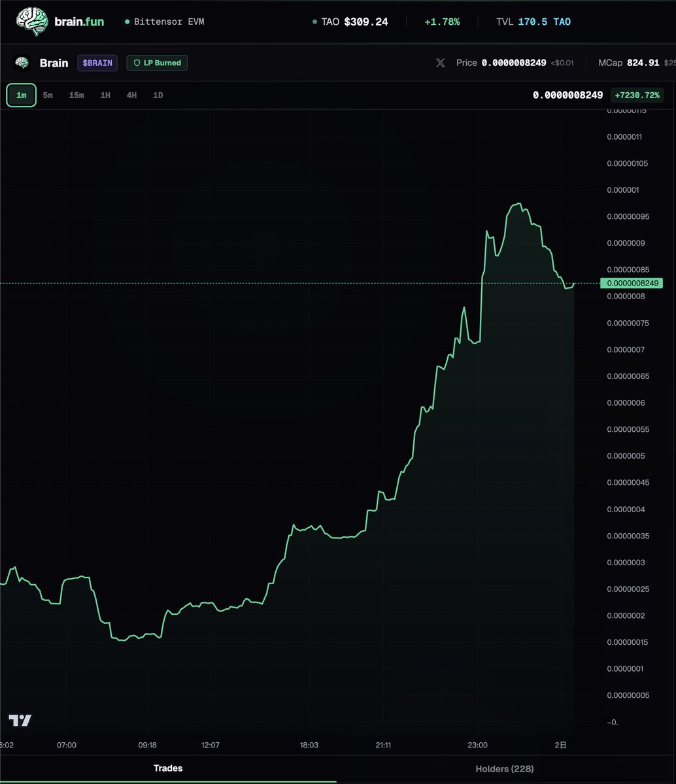Switch to the Trades tab
This screenshot has height=784, width=676.
pyautogui.click(x=168, y=768)
